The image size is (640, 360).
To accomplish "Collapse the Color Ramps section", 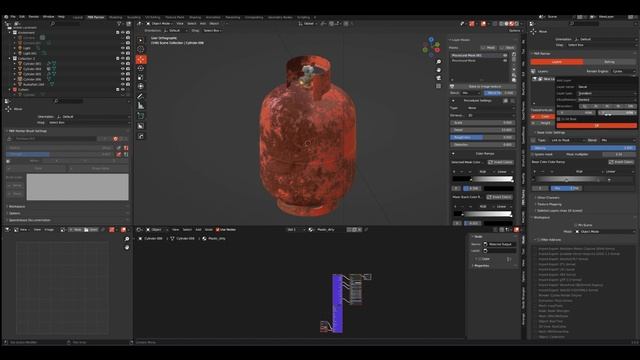I will 453,153.
